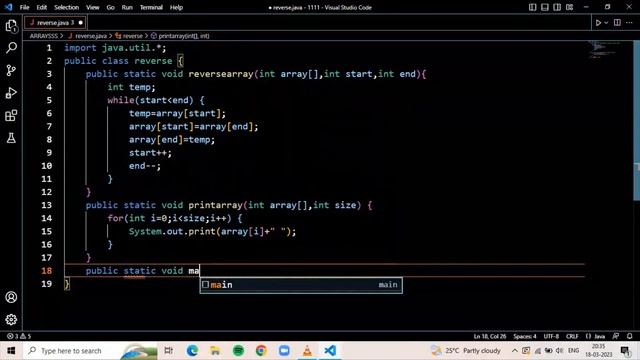Image resolution: width=640 pixels, height=360 pixels.
Task: Open Microsoft Edge from the taskbar
Action: pyautogui.click(x=192, y=350)
